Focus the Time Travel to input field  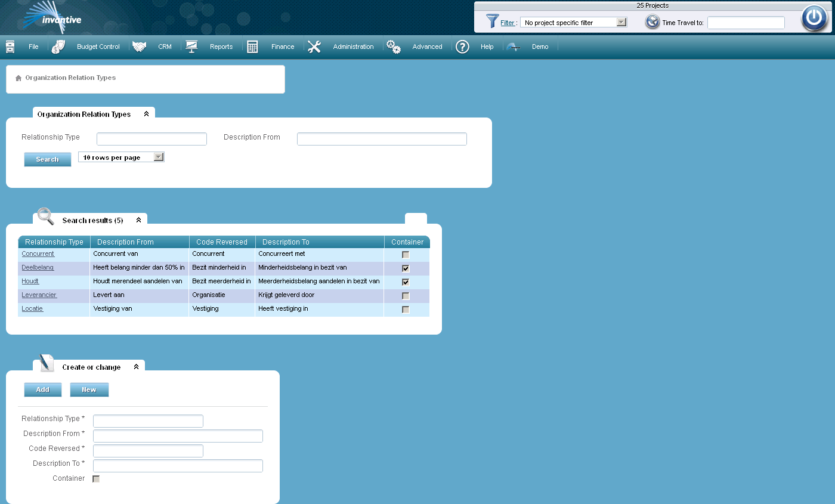point(746,23)
